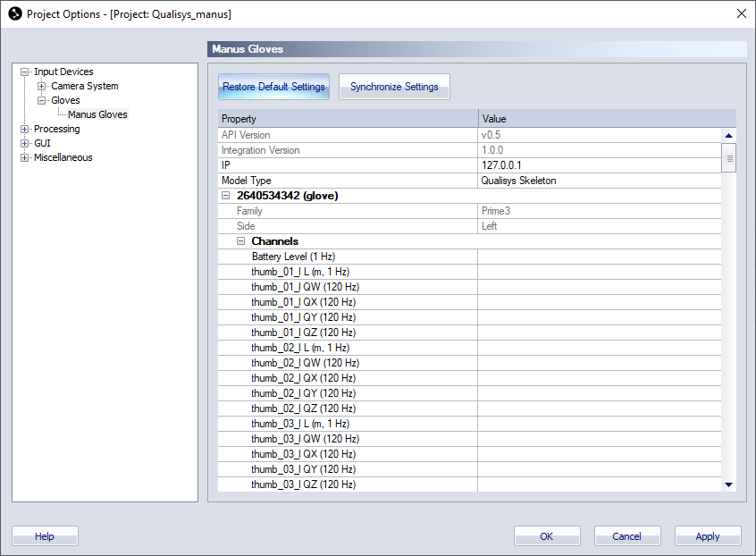
Task: Open Help for project options
Action: 45,536
